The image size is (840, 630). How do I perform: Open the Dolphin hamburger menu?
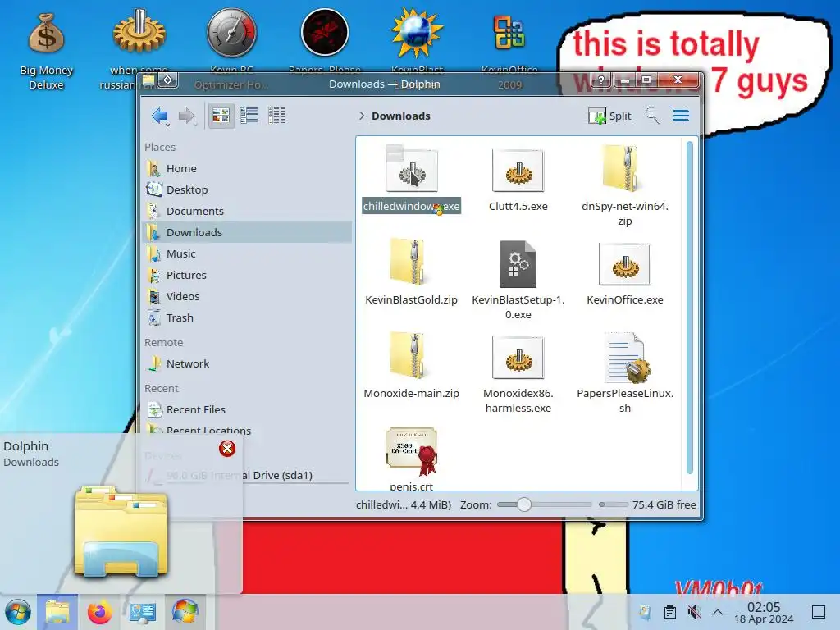681,116
